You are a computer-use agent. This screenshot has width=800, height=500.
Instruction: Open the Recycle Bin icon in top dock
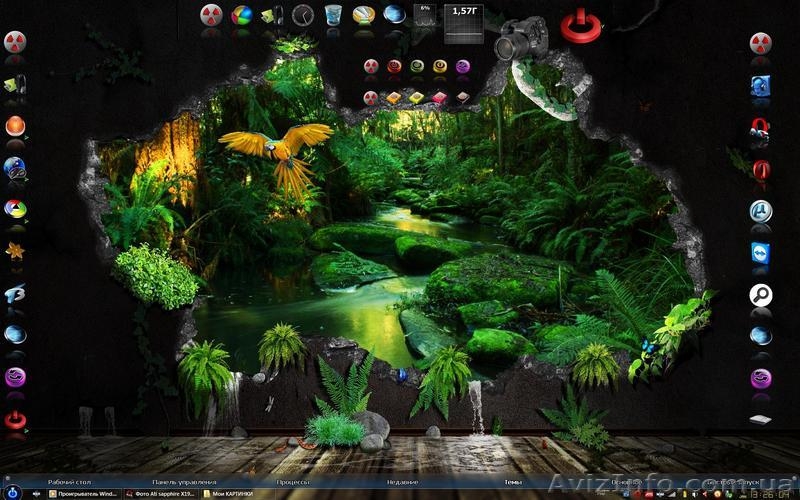coord(333,14)
